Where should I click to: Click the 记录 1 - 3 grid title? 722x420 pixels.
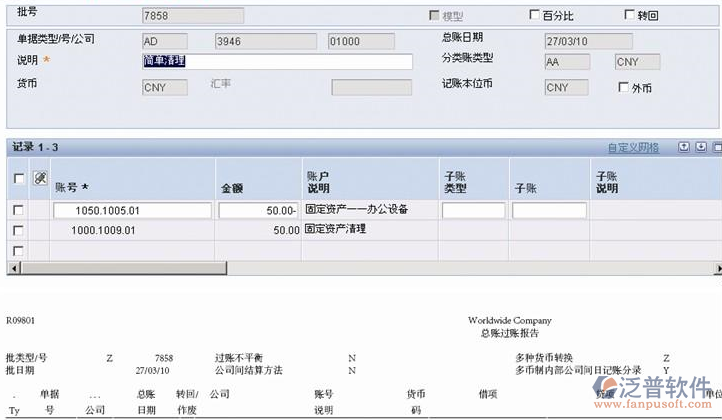tap(35, 147)
